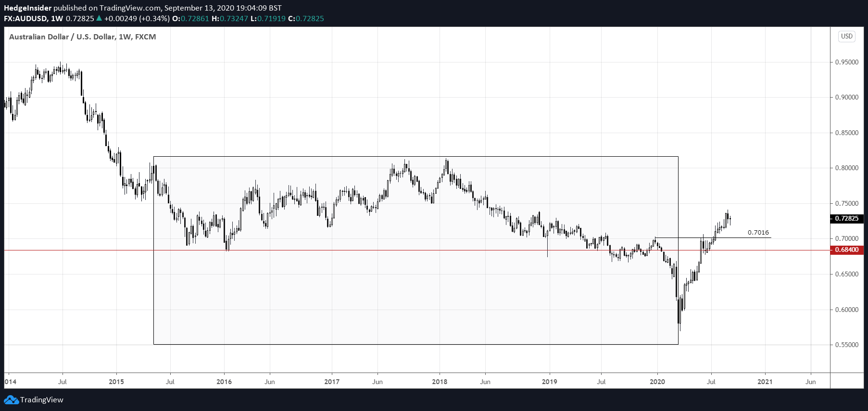The height and width of the screenshot is (411, 868).
Task: Click the 0.75000 price axis value
Action: tap(847, 204)
